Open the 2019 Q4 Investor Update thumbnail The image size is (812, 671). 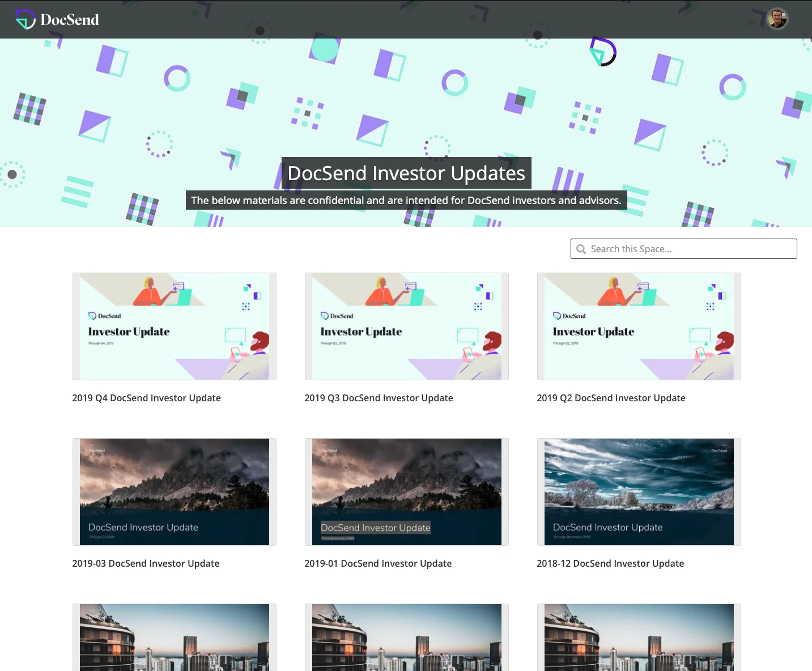(175, 326)
